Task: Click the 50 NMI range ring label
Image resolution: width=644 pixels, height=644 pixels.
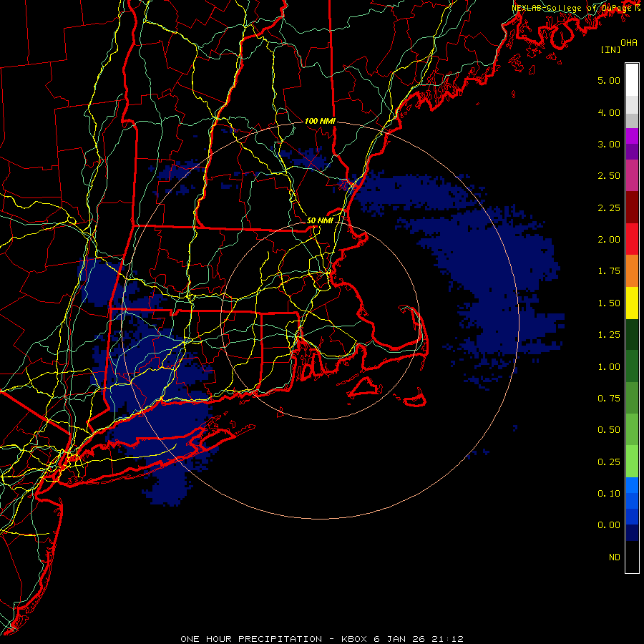Action: (320, 220)
